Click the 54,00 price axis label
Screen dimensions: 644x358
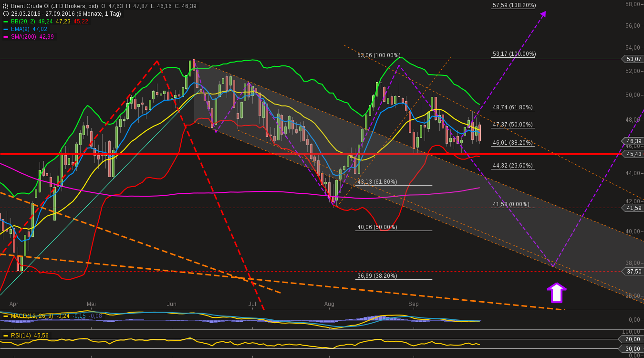point(633,48)
